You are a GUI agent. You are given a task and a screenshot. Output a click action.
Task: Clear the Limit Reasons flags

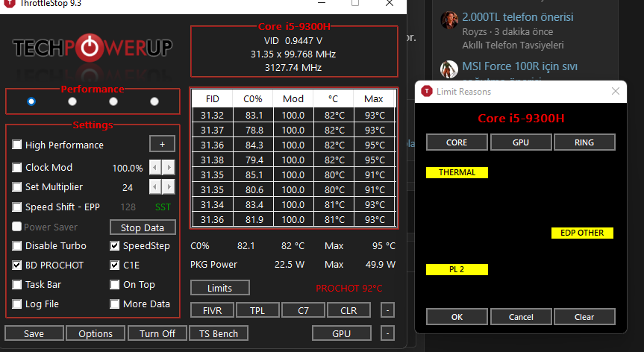584,317
